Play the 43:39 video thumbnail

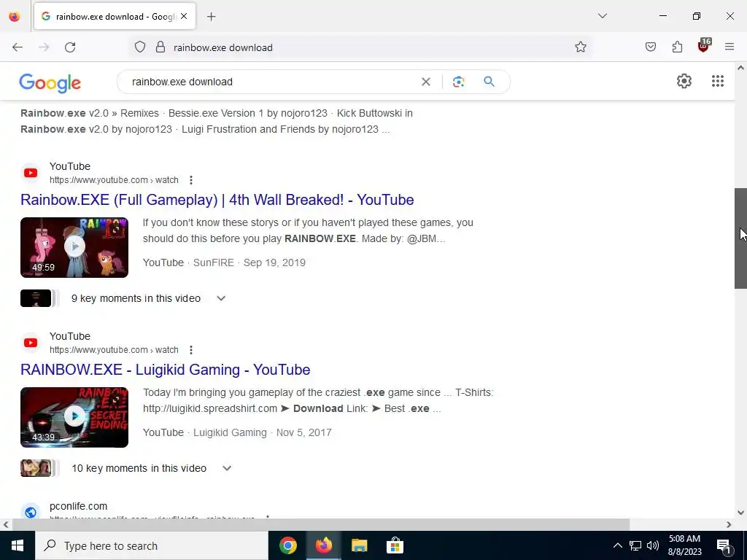point(74,417)
